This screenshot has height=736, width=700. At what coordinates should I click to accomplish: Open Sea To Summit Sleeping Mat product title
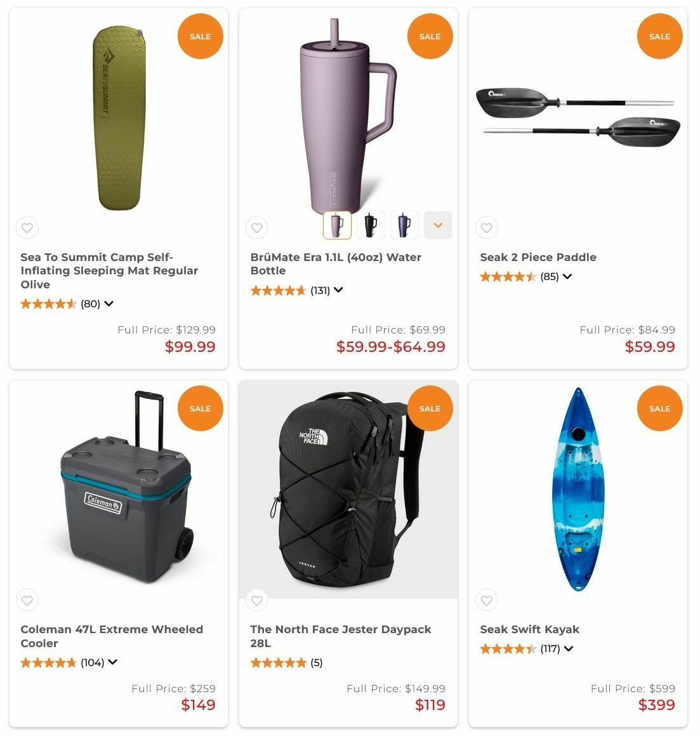pos(109,271)
